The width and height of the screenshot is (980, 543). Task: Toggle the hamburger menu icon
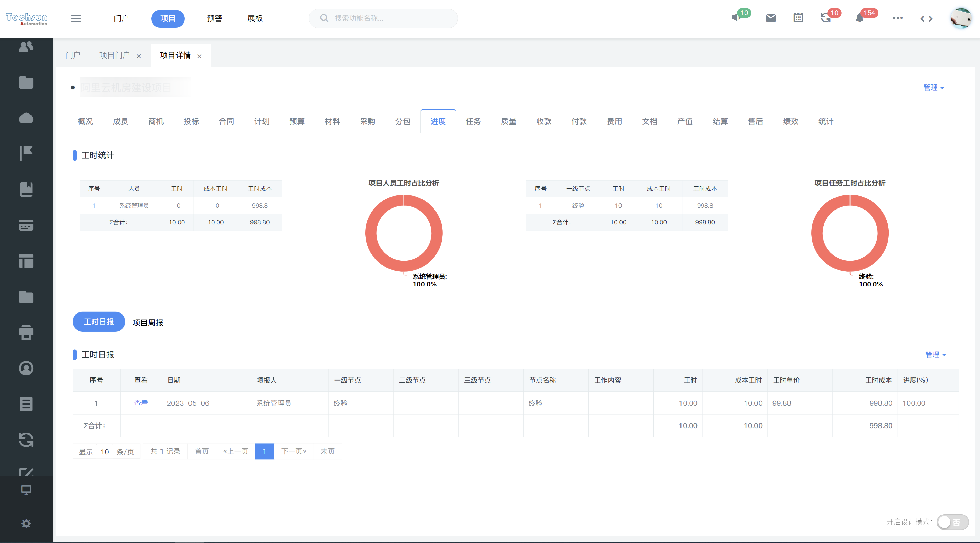tap(76, 19)
